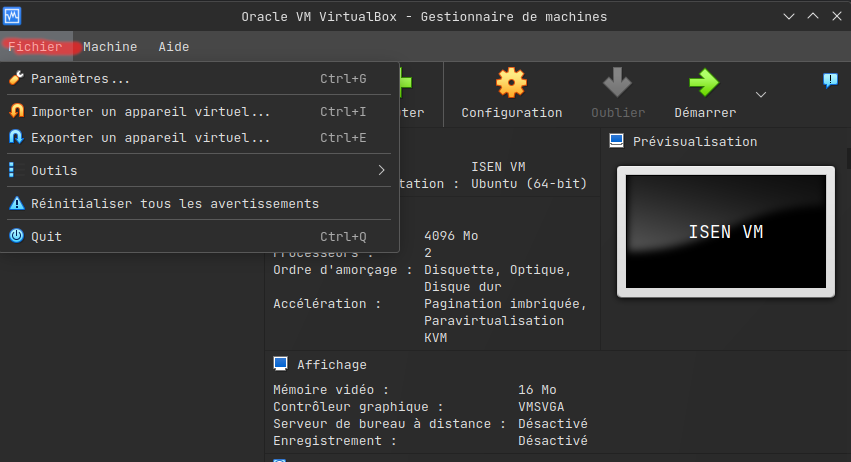851x462 pixels.
Task: Click the warning triangle icon
Action: coord(16,203)
